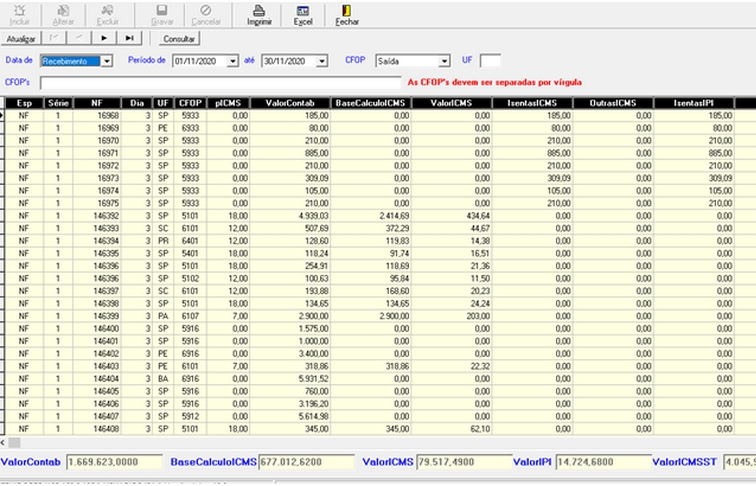Click the Dia column header
The height and width of the screenshot is (486, 756).
coord(136,103)
